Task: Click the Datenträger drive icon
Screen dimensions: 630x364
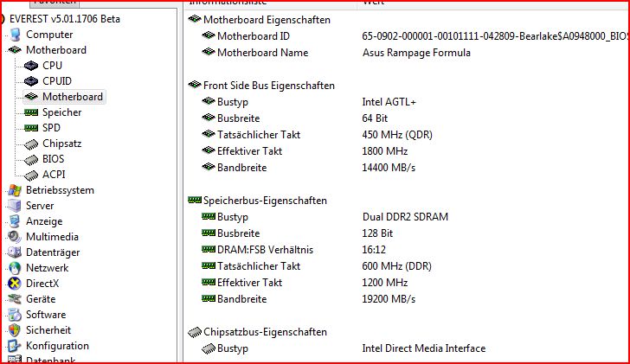Action: click(15, 252)
